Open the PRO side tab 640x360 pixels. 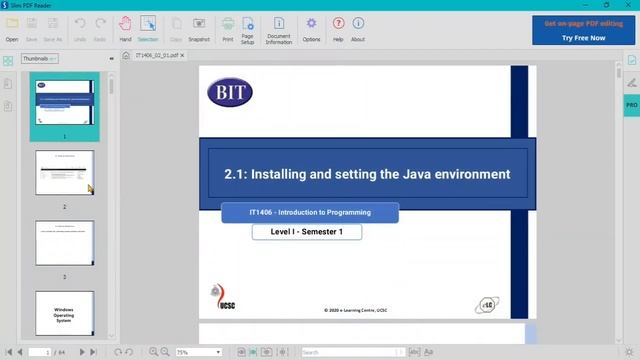(x=631, y=105)
